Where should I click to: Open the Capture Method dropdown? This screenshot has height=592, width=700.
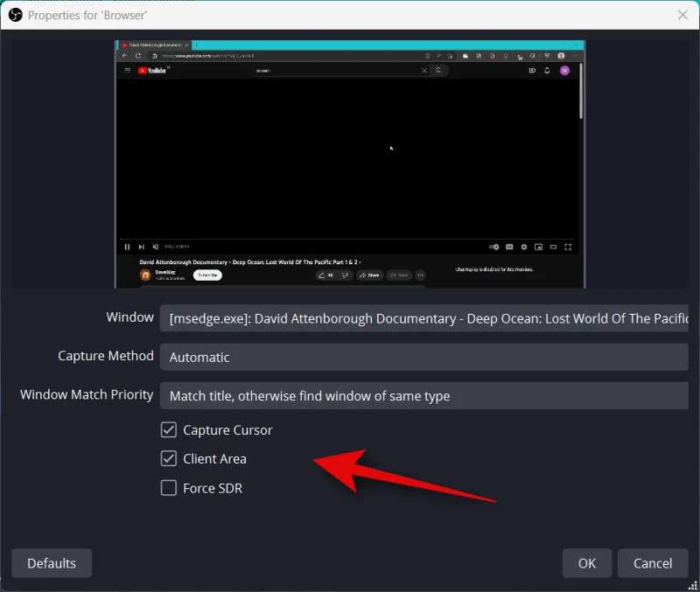(424, 357)
